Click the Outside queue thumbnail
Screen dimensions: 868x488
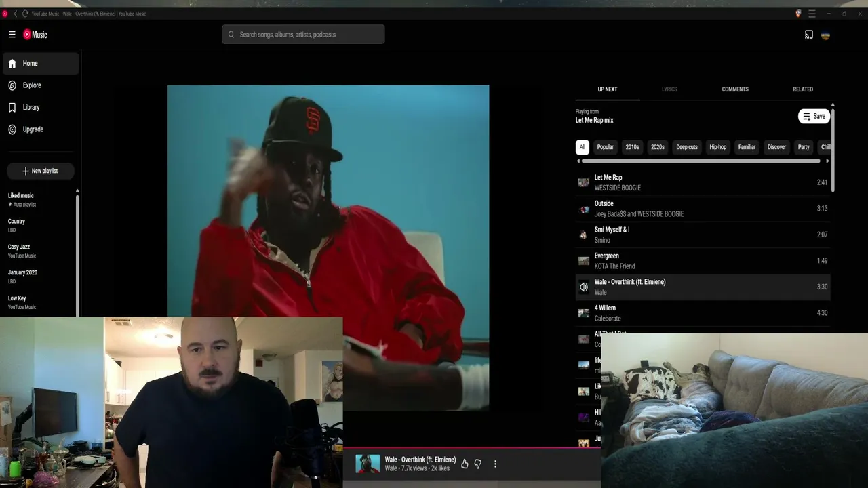pyautogui.click(x=584, y=209)
